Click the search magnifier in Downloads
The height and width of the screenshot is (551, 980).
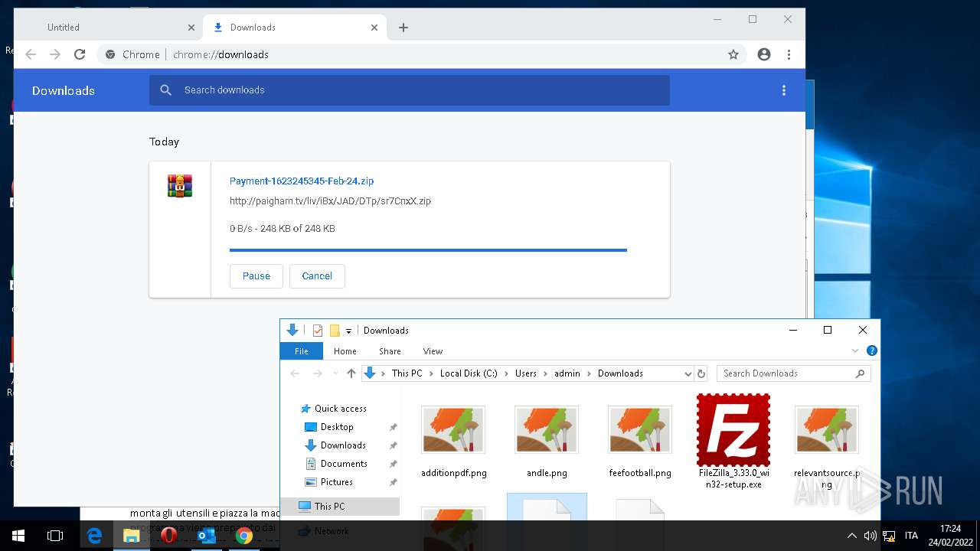165,90
